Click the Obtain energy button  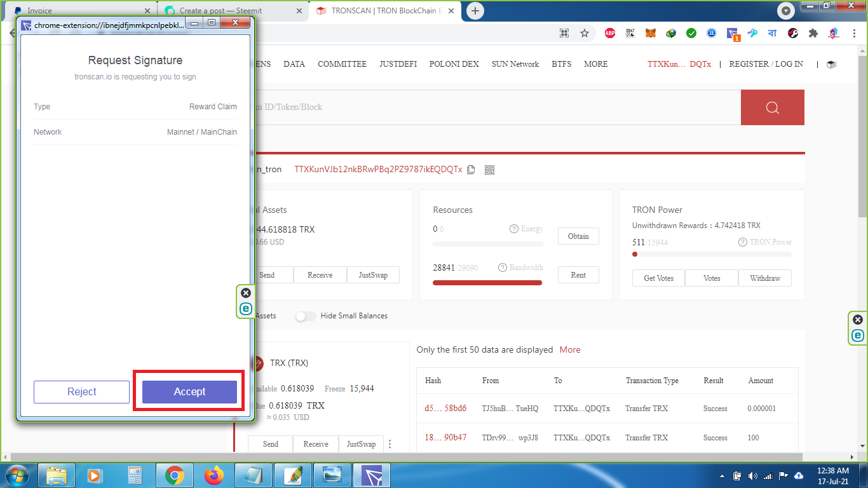[578, 236]
